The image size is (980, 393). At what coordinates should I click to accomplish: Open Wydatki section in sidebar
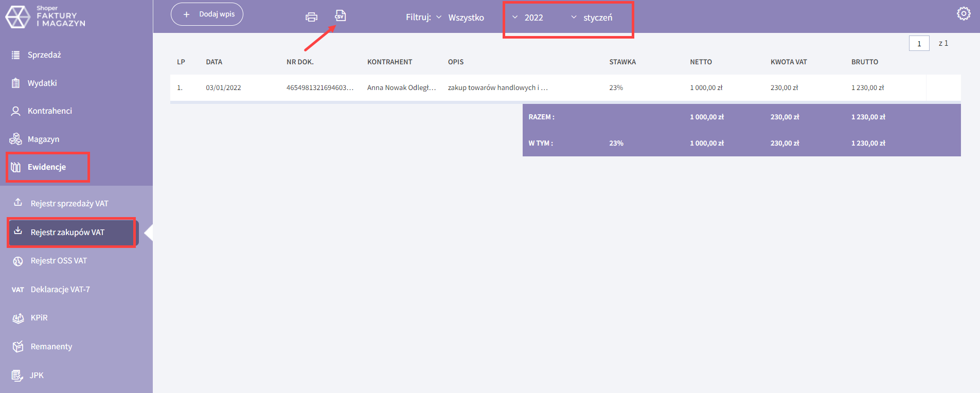(x=42, y=83)
